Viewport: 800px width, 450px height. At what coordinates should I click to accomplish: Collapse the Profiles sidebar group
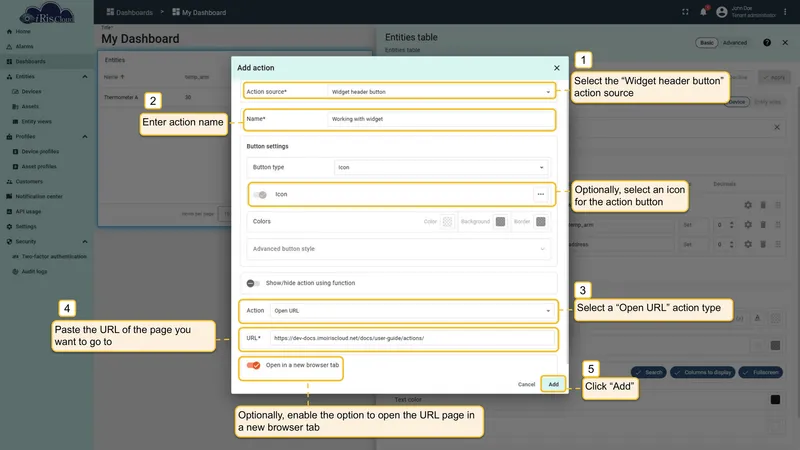click(x=85, y=137)
